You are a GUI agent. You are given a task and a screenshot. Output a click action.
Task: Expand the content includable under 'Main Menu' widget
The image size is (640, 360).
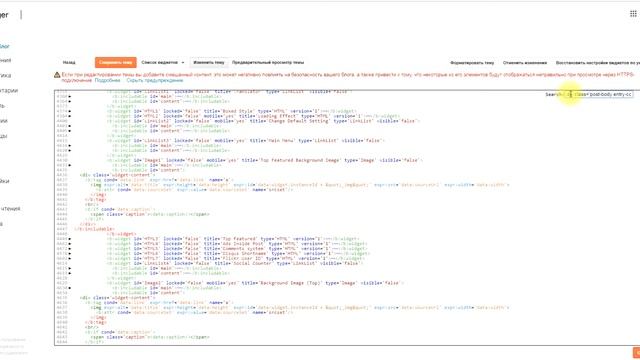(x=70, y=150)
